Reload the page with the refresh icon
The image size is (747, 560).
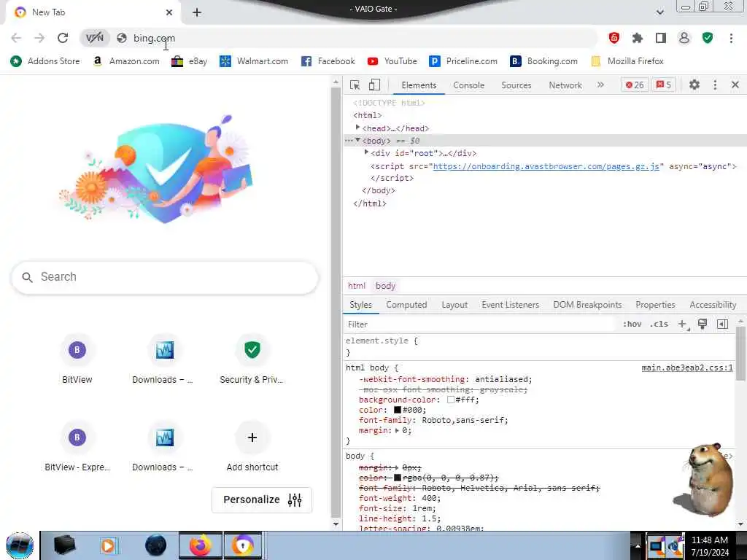63,38
